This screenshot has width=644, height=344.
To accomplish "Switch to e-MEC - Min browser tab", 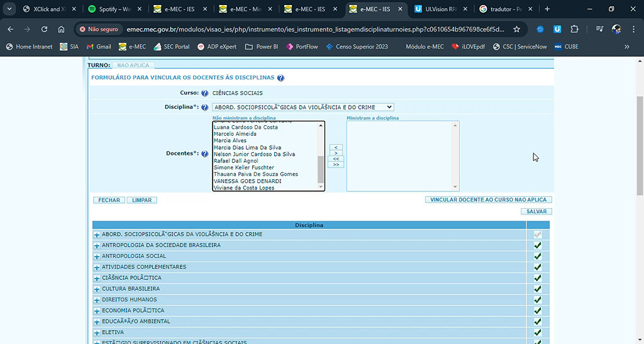I will [245, 9].
